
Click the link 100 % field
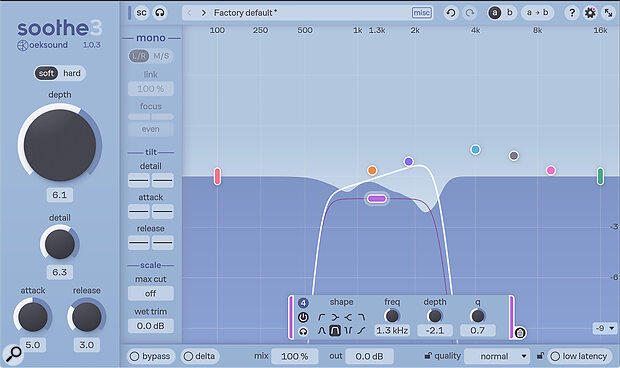151,89
